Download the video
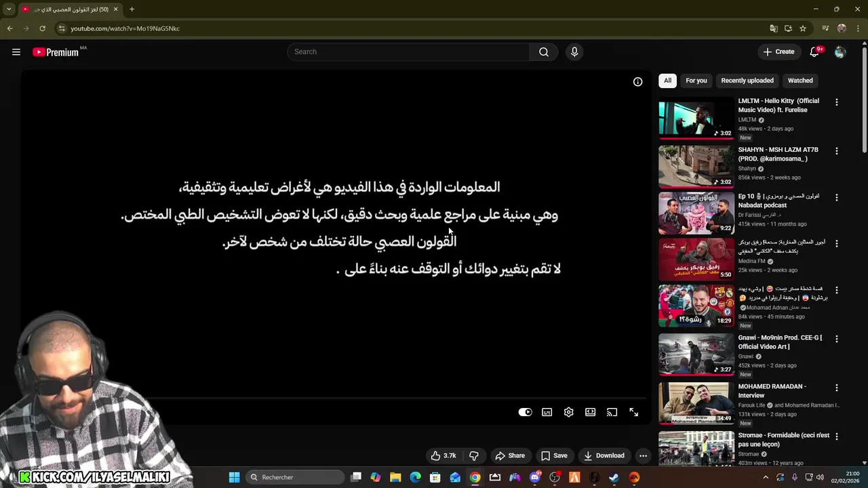The width and height of the screenshot is (868, 488). click(604, 455)
